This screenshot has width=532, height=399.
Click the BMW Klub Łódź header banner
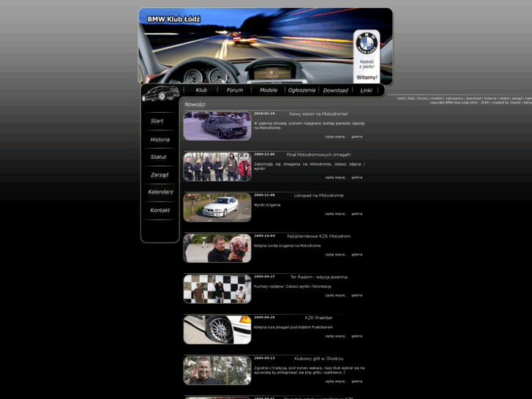coord(266,46)
